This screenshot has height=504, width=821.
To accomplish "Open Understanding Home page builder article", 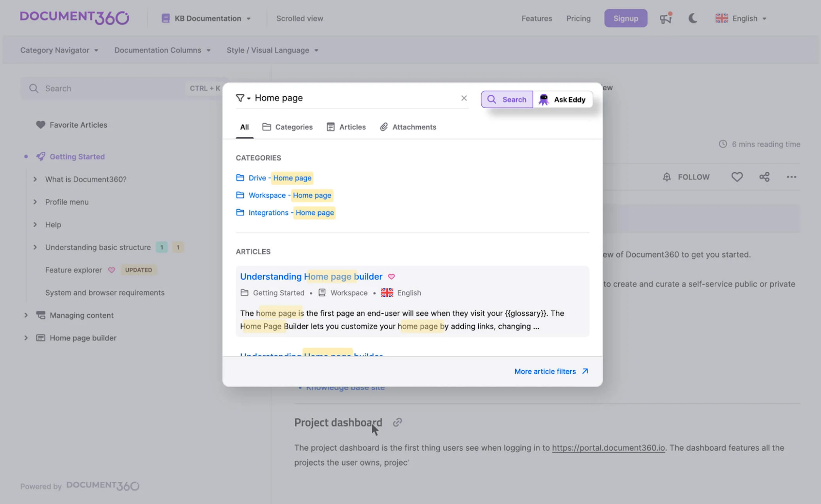I will pos(311,277).
